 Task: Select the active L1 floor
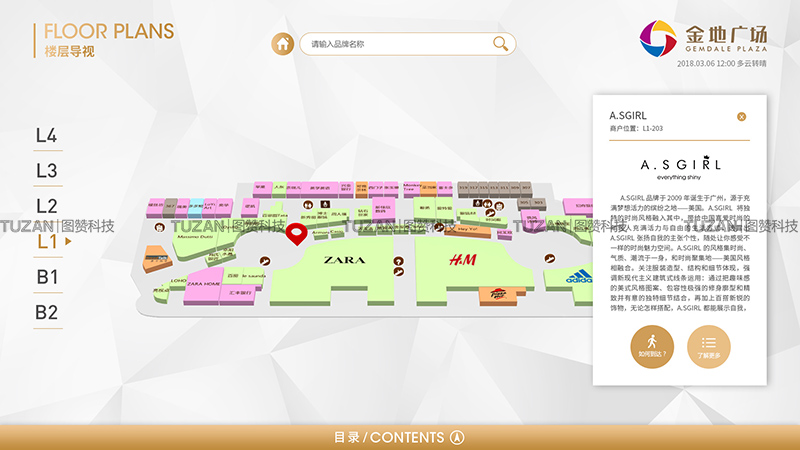pos(48,242)
